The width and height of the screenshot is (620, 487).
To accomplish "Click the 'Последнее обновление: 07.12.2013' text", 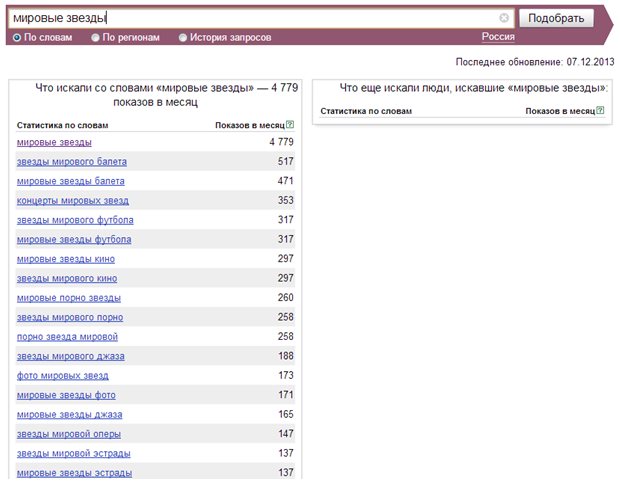I will tap(535, 62).
